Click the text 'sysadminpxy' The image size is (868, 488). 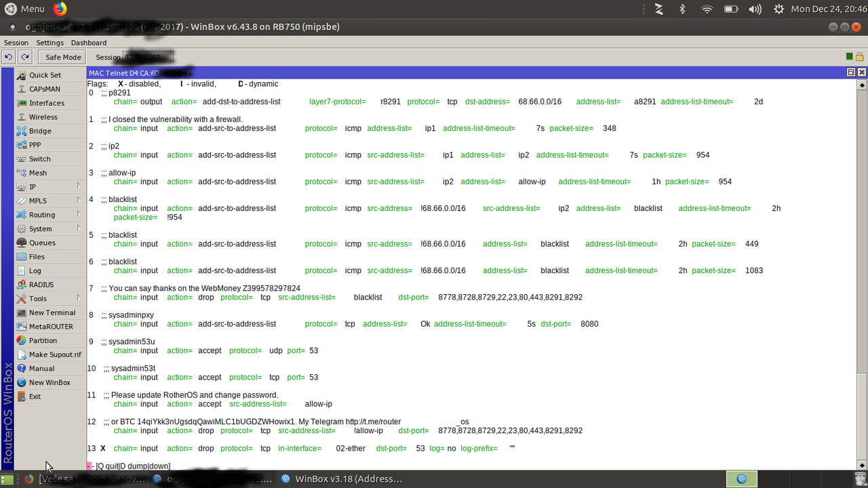pos(132,315)
